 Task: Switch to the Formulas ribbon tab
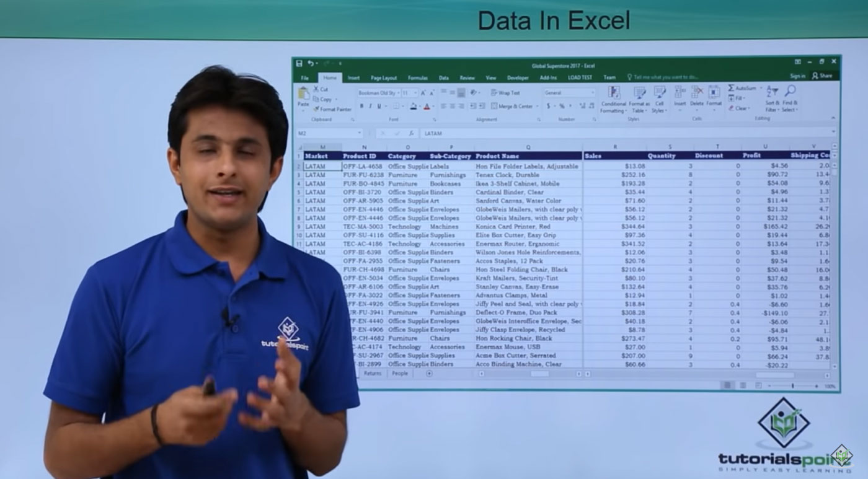point(418,78)
